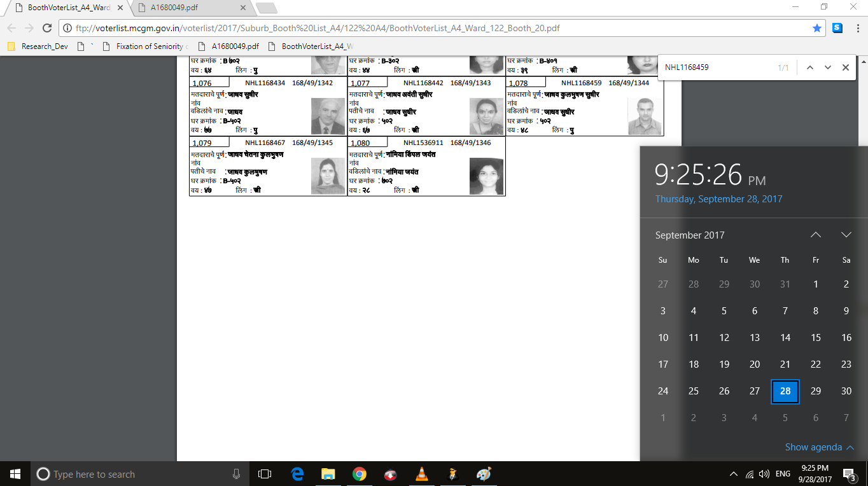Show hidden system tray icons
The height and width of the screenshot is (486, 868).
[733, 474]
